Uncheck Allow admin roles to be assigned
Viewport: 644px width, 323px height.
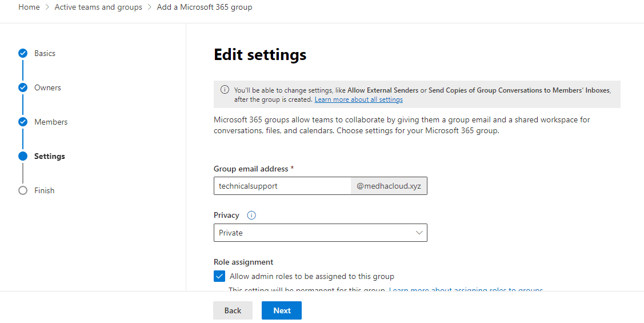(219, 276)
